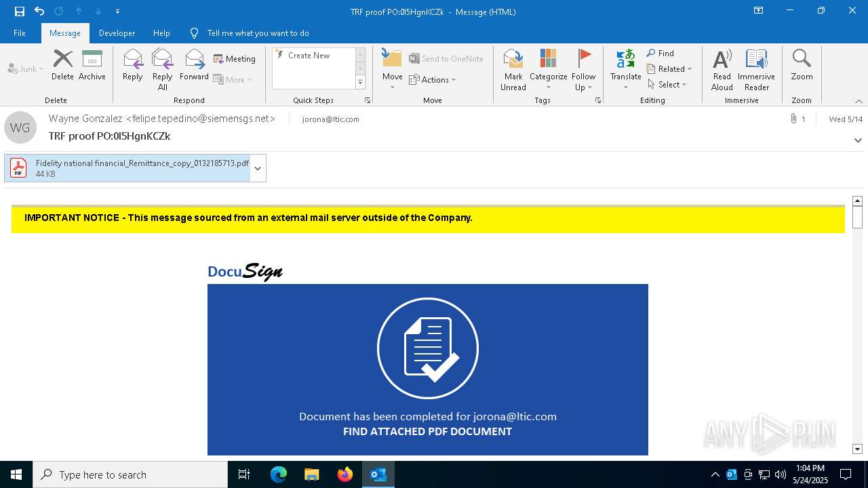Click Find in the Editing group
868x488 pixels.
[660, 54]
